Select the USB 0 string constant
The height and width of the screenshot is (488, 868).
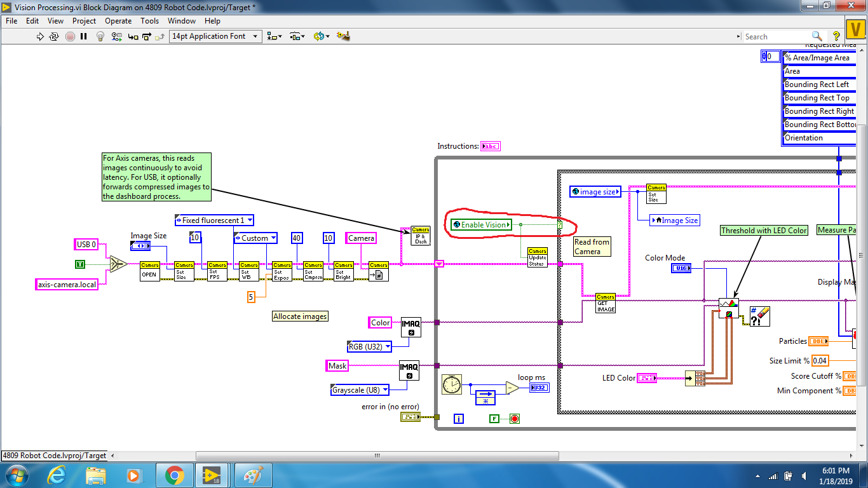click(86, 244)
